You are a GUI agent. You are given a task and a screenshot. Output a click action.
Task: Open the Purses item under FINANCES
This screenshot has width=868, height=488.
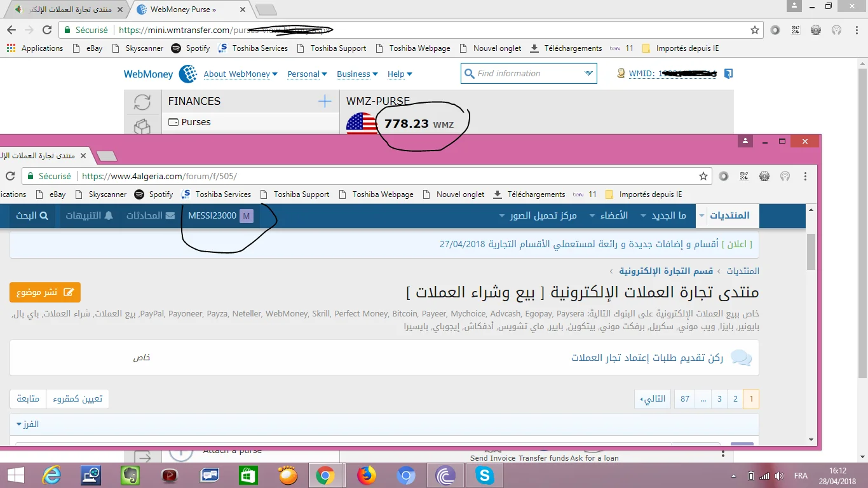point(196,122)
